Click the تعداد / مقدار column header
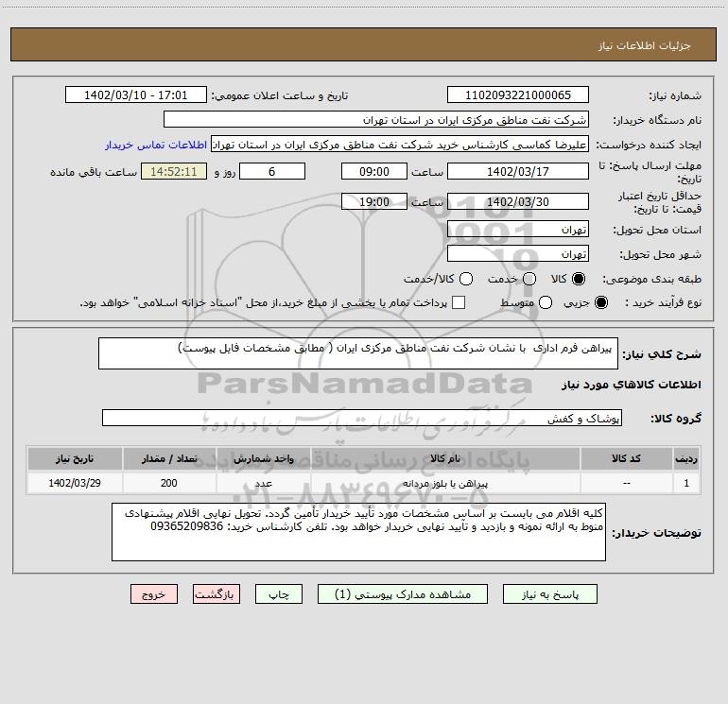Screen dimensions: 728x704 click(169, 458)
